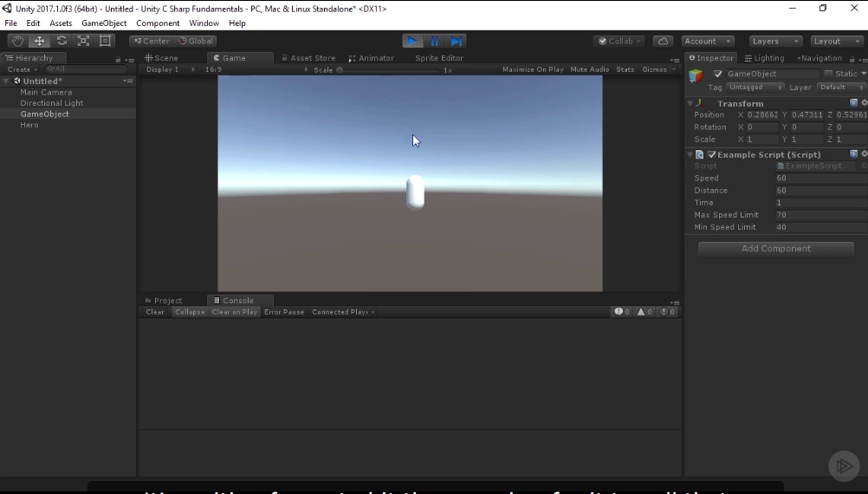Open Unity cloud services icon
Image resolution: width=868 pixels, height=494 pixels.
[x=663, y=41]
